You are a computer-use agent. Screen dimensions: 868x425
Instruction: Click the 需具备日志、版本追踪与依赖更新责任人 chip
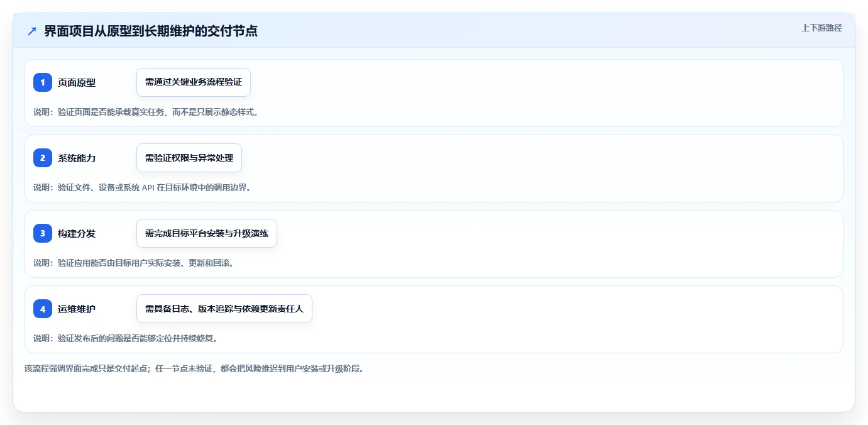pos(224,309)
